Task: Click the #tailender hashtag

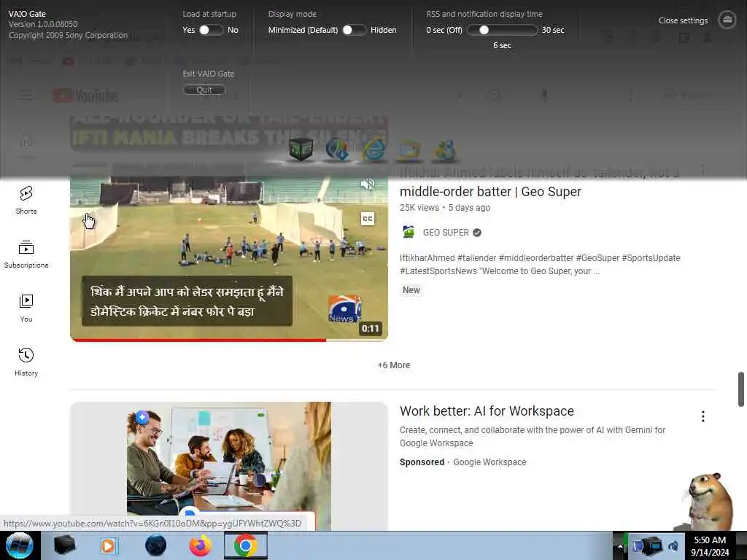Action: coord(476,257)
